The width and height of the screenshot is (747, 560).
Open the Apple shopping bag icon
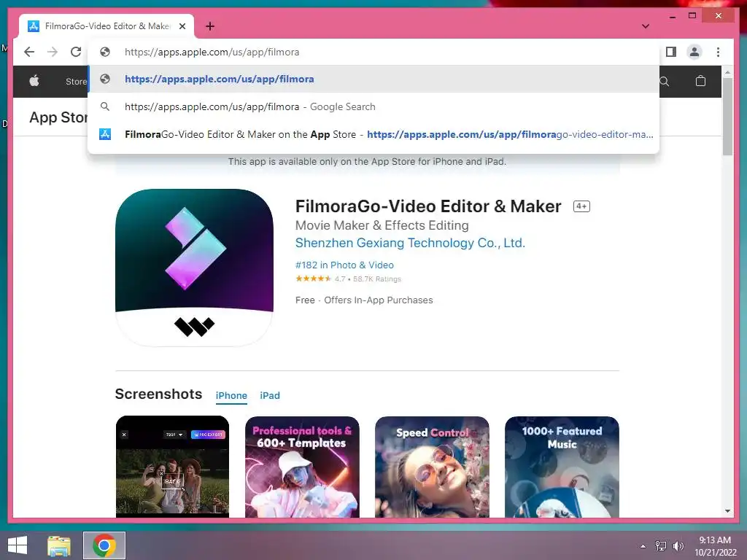point(700,81)
